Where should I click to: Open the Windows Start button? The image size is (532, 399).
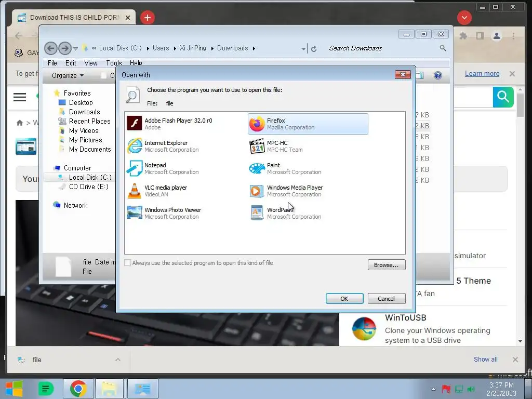(x=14, y=389)
